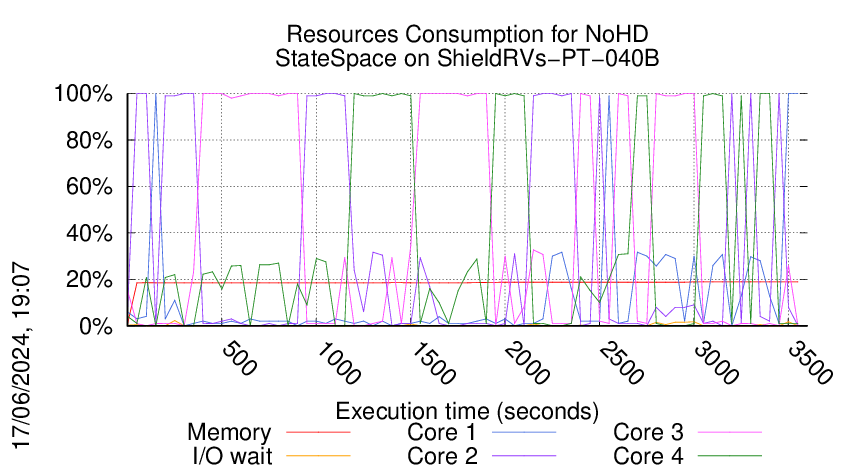The image size is (850, 475).
Task: Click the chart title 'Resources Consumption for NoHD'
Action: pyautogui.click(x=467, y=34)
